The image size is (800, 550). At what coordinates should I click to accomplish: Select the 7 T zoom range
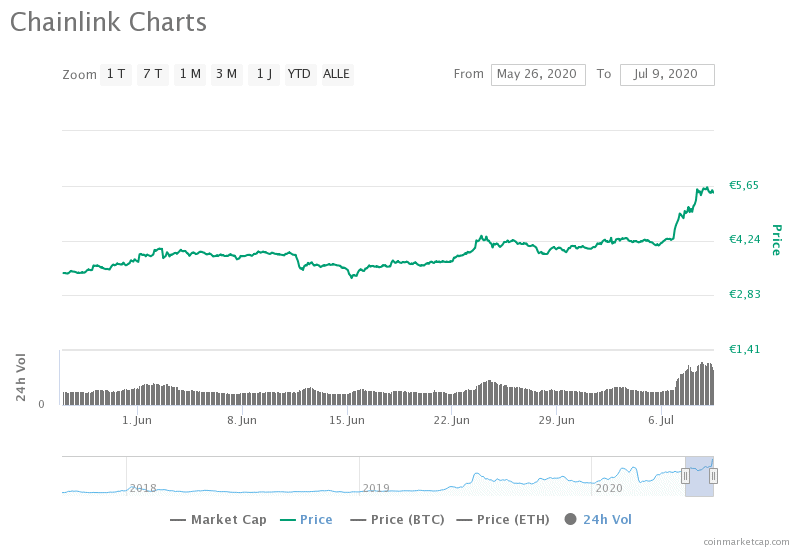point(152,74)
